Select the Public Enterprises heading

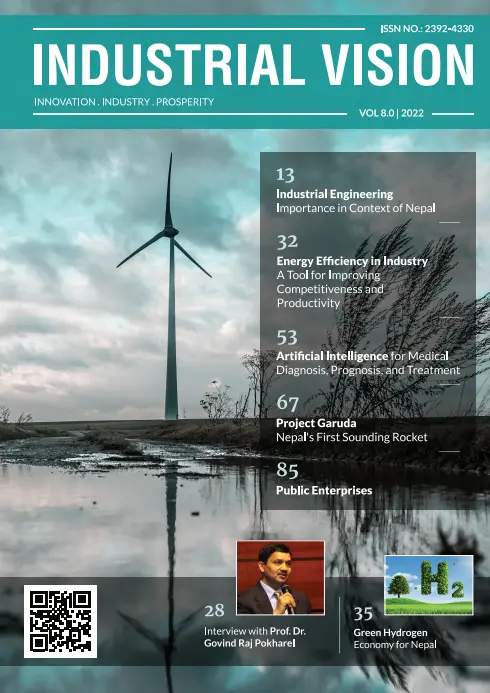pos(324,490)
